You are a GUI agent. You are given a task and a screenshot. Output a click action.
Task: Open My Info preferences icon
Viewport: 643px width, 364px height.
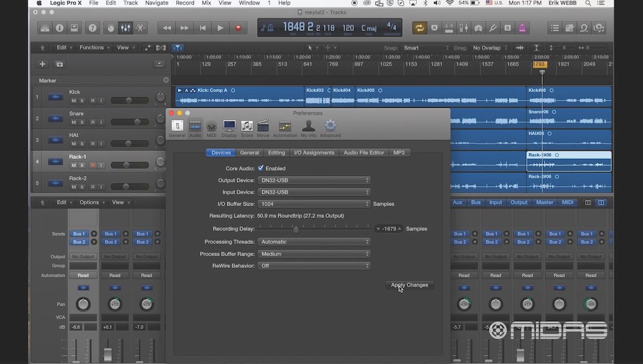click(x=308, y=128)
